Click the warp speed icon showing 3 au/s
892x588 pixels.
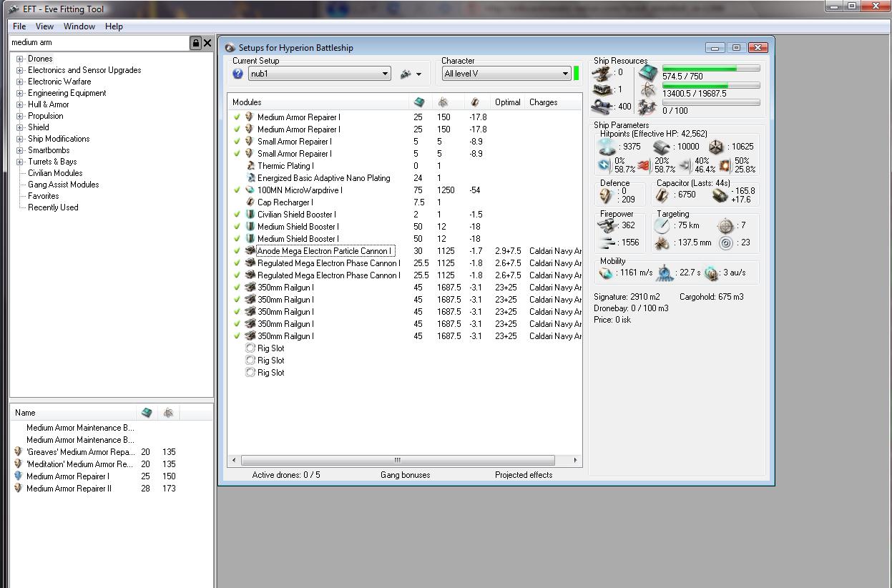(x=711, y=273)
